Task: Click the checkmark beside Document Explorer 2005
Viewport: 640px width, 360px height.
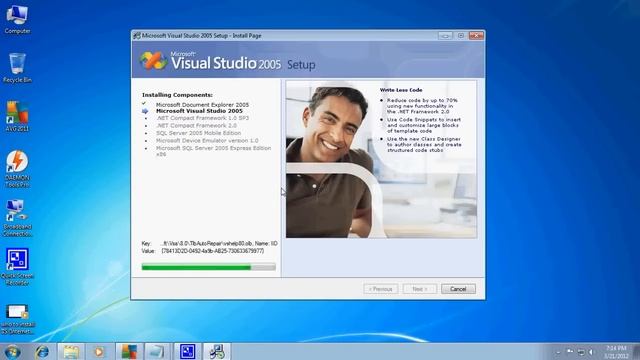Action: (144, 104)
